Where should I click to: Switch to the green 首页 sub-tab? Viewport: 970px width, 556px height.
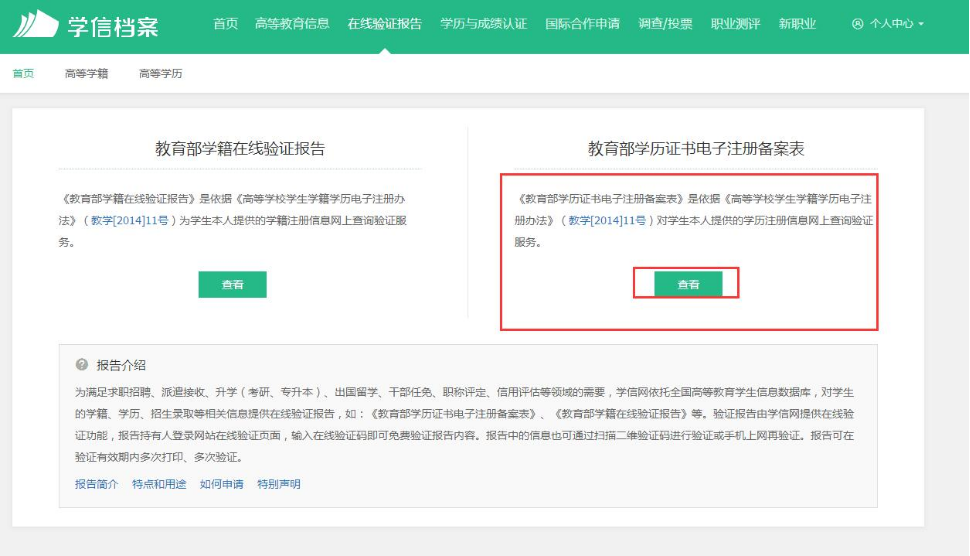(24, 74)
